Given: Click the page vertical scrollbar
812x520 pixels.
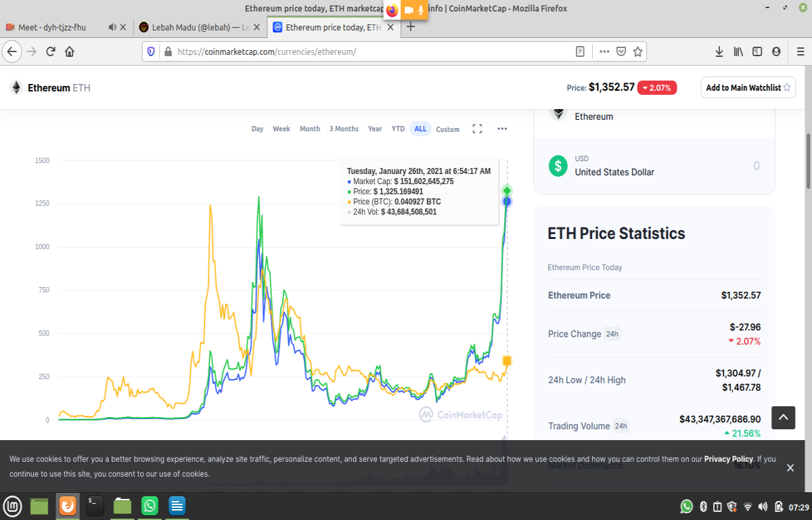Looking at the screenshot, I should pos(808,161).
